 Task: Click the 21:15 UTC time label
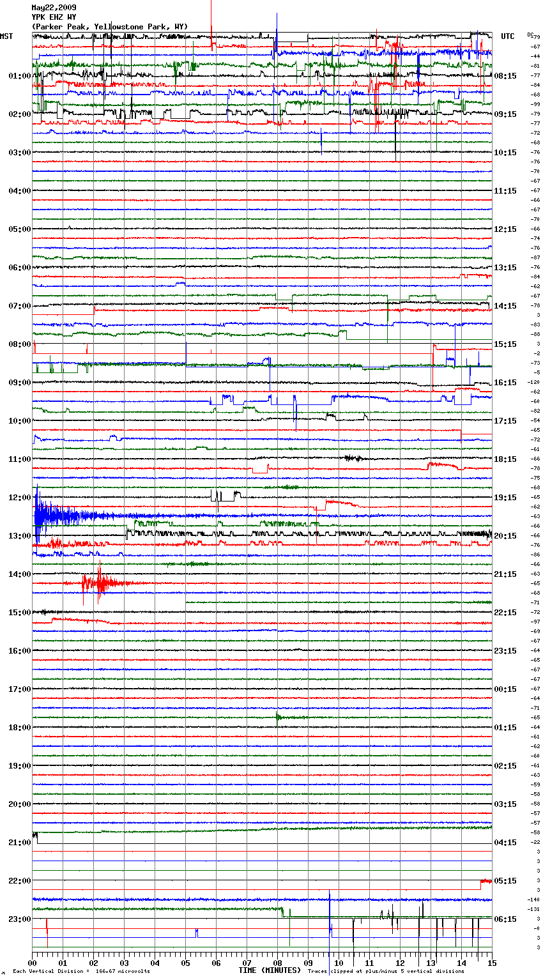(505, 574)
